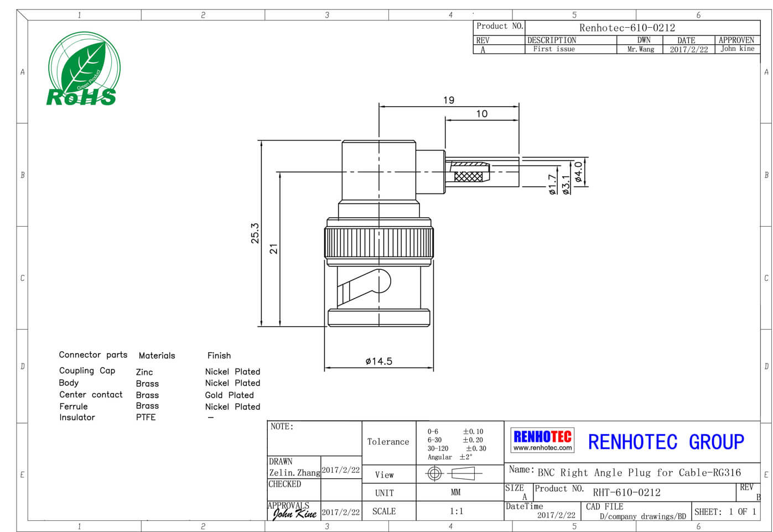The height and width of the screenshot is (532, 773).
Task: Click the RENHOTEC GROUP title text
Action: (666, 442)
